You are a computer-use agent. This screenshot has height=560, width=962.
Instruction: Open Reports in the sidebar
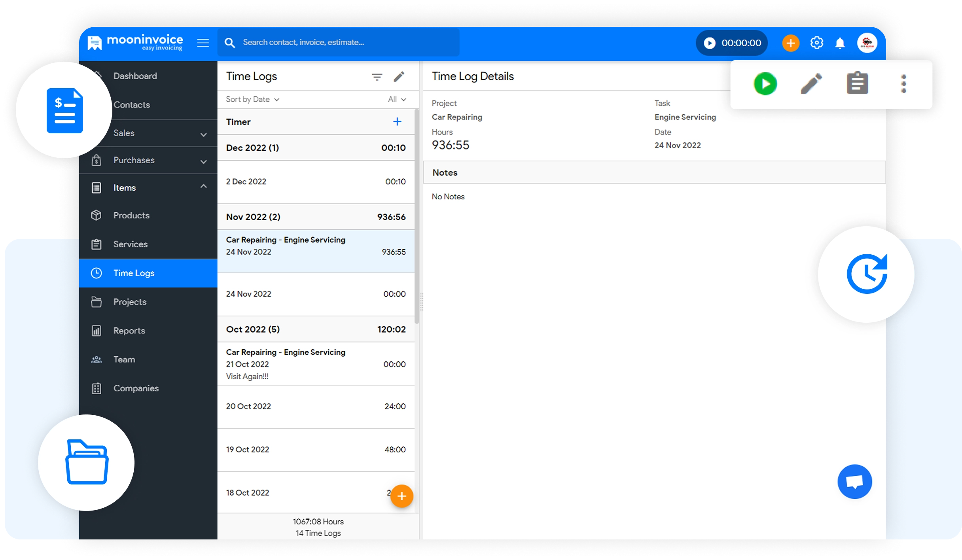pyautogui.click(x=129, y=331)
